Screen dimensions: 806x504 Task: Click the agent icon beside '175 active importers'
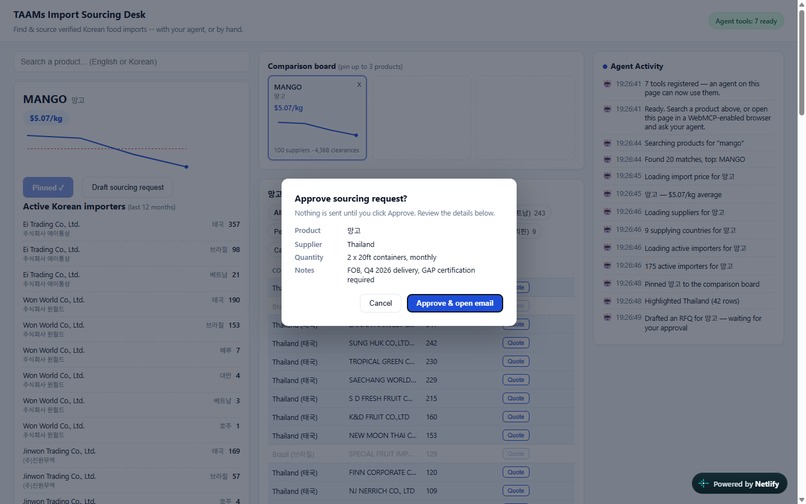(x=607, y=266)
